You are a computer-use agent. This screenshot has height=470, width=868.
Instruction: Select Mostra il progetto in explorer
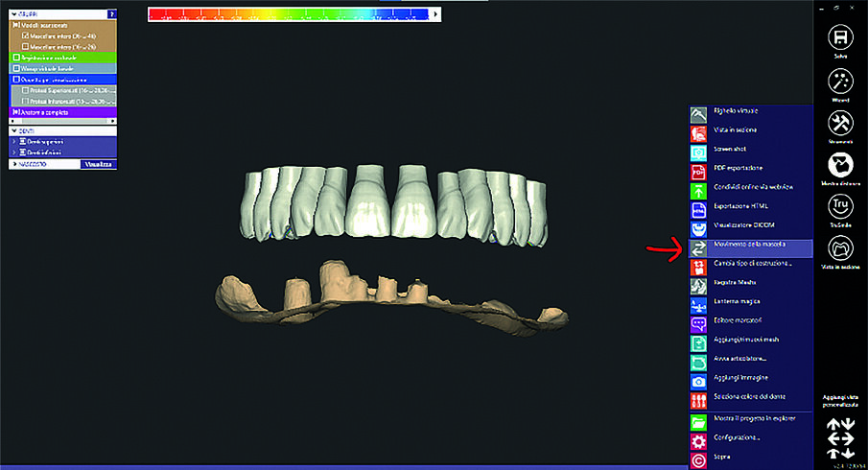click(x=750, y=422)
